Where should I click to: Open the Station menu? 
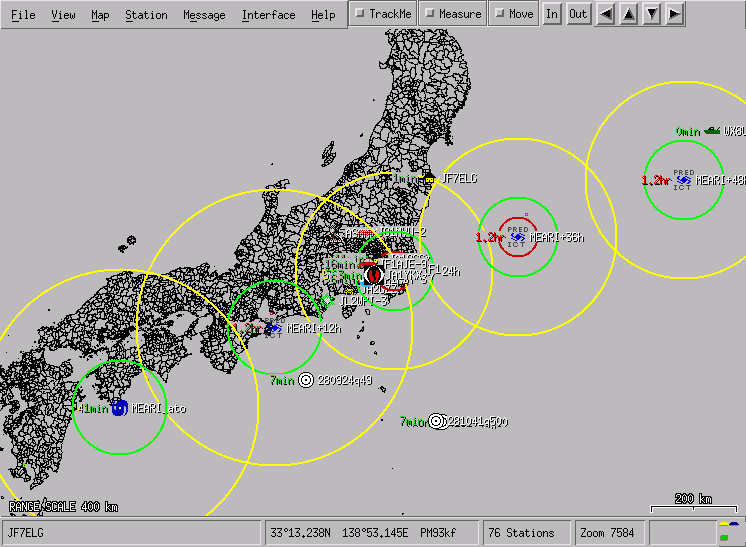click(x=146, y=15)
